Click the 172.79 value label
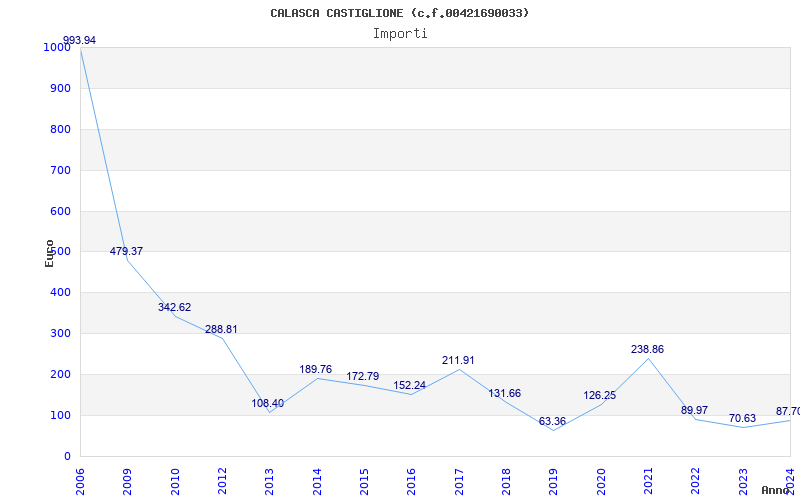This screenshot has height=500, width=800. click(363, 376)
